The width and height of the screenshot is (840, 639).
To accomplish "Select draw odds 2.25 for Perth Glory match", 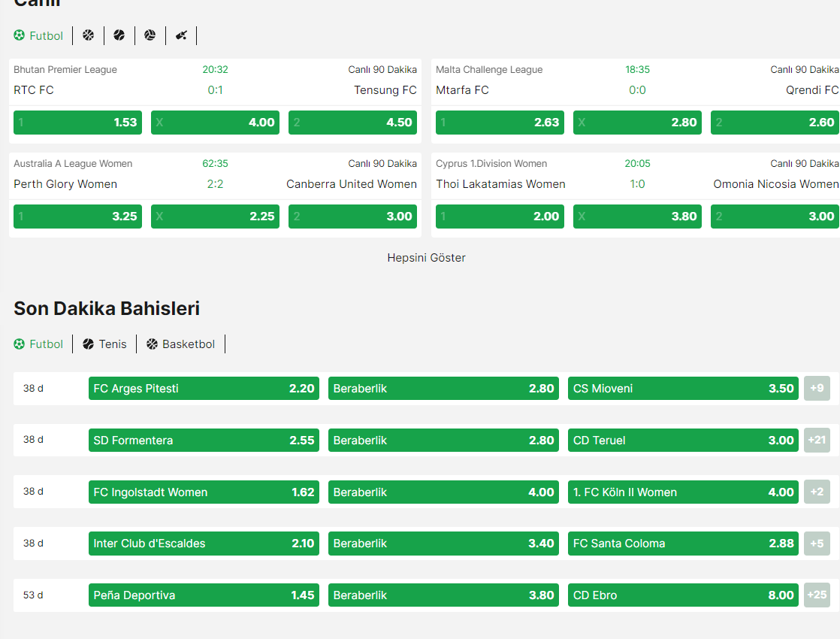I will (x=216, y=217).
